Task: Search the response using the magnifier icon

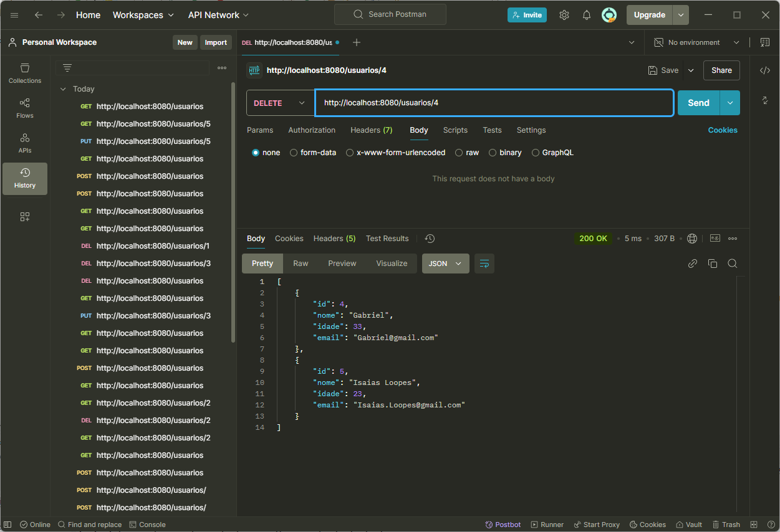Action: click(x=732, y=264)
